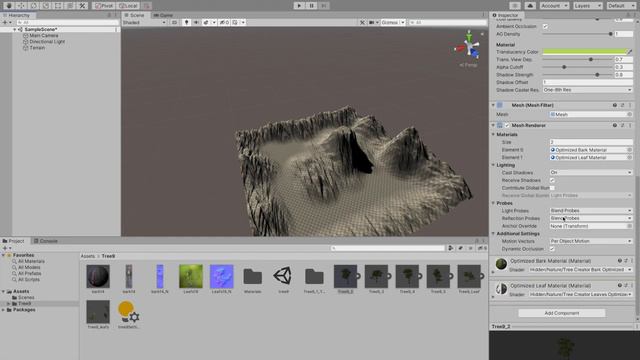Open custom editor tools wrench icon

click(x=82, y=6)
